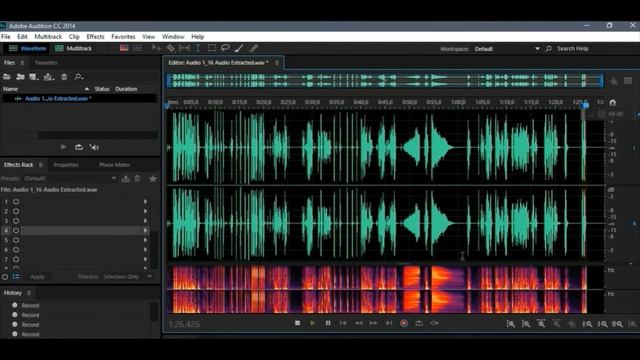
Task: Open effect list arrow for slot 7
Action: pyautogui.click(x=145, y=259)
